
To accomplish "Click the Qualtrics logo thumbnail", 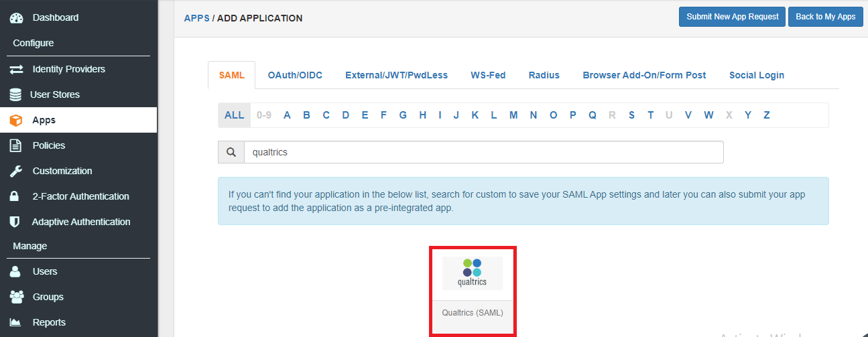I will [x=473, y=273].
